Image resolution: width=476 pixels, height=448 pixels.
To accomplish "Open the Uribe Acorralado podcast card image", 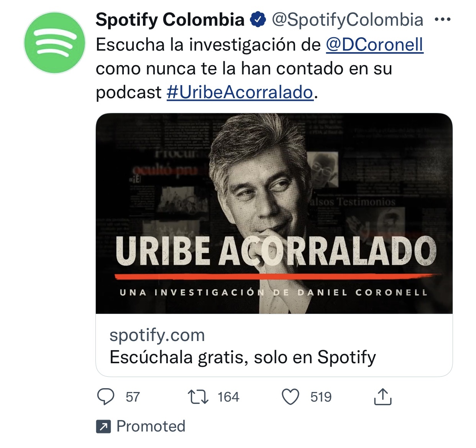I will click(x=274, y=214).
